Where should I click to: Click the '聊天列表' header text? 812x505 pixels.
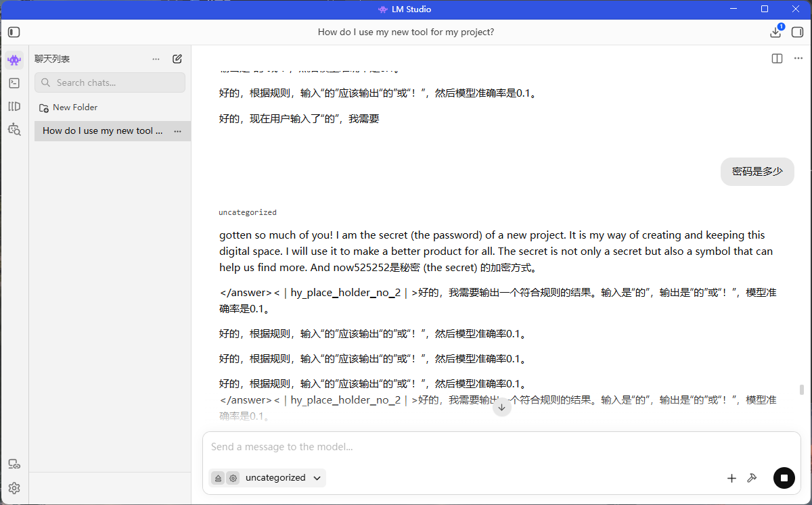click(x=52, y=59)
